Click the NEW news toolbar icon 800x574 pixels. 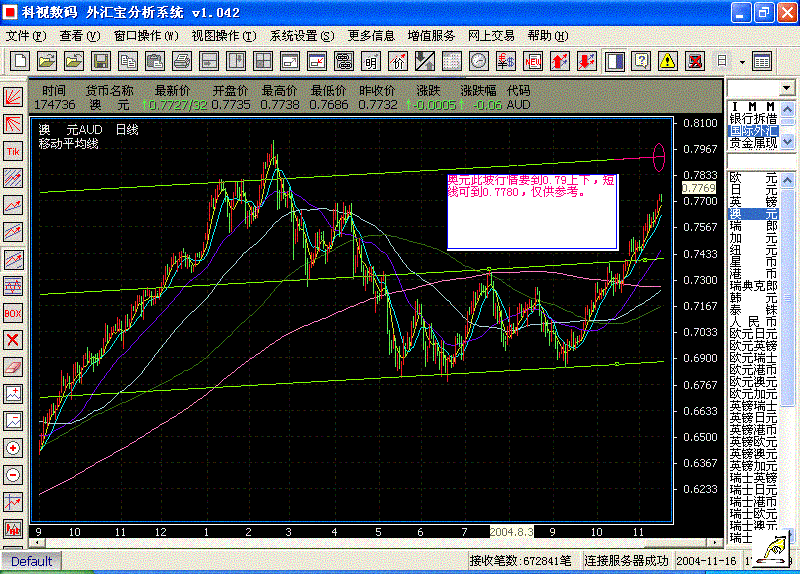tap(533, 61)
